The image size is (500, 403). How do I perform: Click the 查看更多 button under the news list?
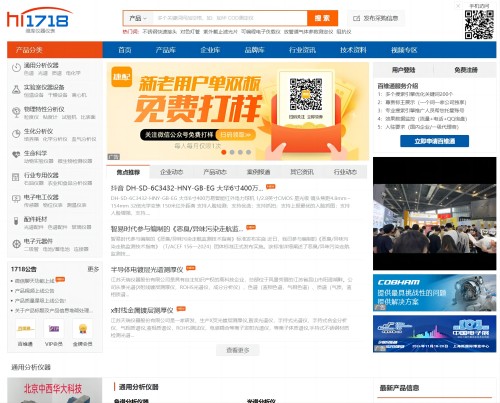(238, 350)
